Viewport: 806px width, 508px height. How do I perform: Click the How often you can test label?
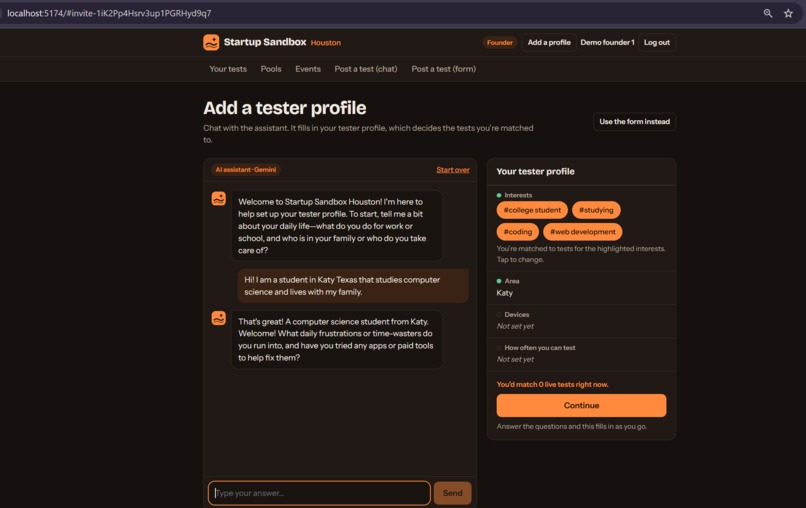pyautogui.click(x=540, y=348)
